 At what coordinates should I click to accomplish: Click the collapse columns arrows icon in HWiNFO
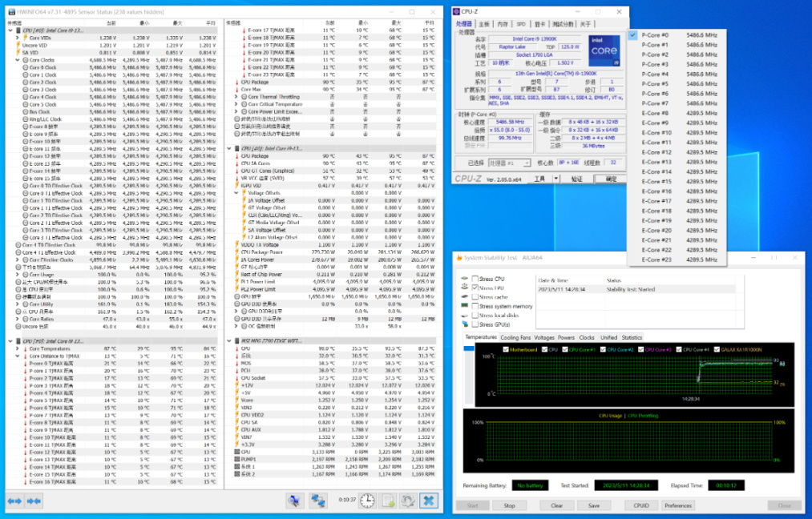click(34, 501)
